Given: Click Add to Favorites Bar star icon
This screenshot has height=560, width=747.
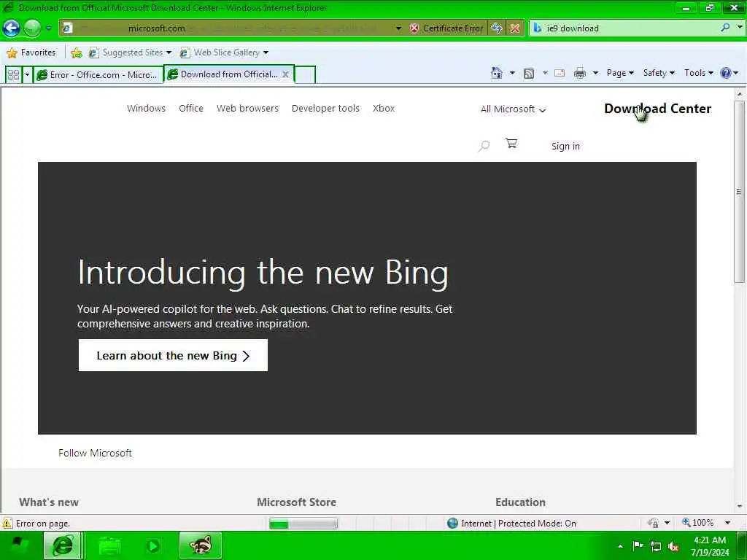Looking at the screenshot, I should pos(76,52).
